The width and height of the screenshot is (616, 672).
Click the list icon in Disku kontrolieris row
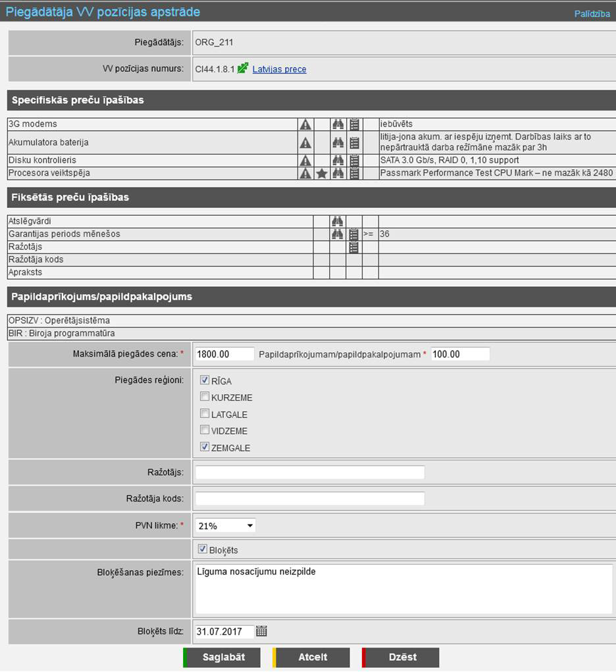pyautogui.click(x=355, y=160)
